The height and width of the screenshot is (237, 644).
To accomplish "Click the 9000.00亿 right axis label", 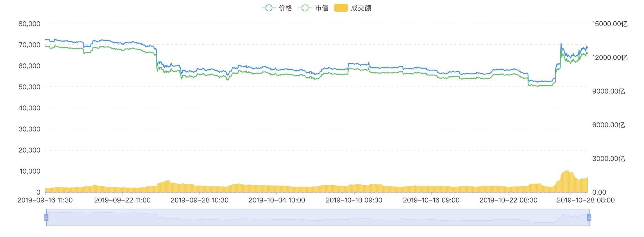I will tap(609, 91).
